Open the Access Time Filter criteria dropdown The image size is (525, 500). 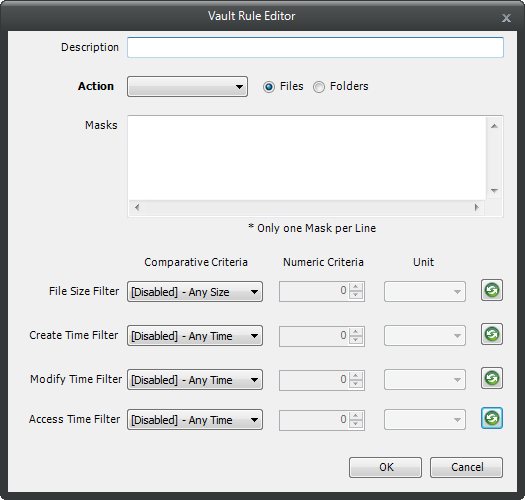(x=195, y=420)
